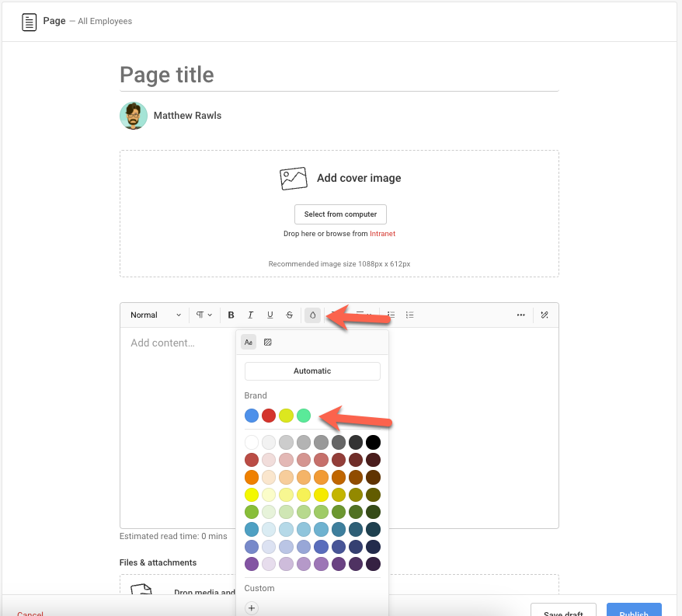Open the three-dot more options menu
Viewport: 682px width, 616px height.
tap(520, 315)
